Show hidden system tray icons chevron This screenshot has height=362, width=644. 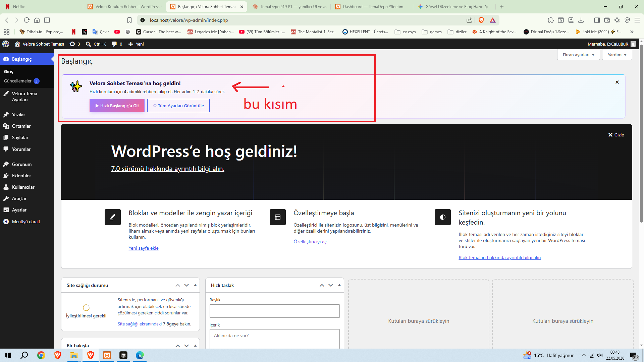pos(584,355)
